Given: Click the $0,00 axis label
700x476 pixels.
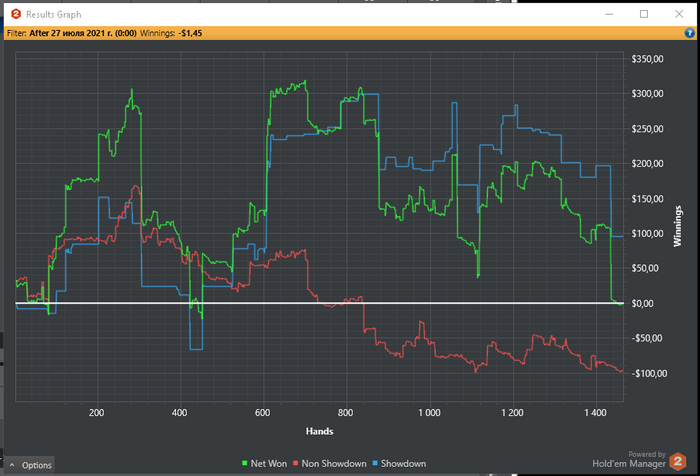Looking at the screenshot, I should click(x=642, y=304).
